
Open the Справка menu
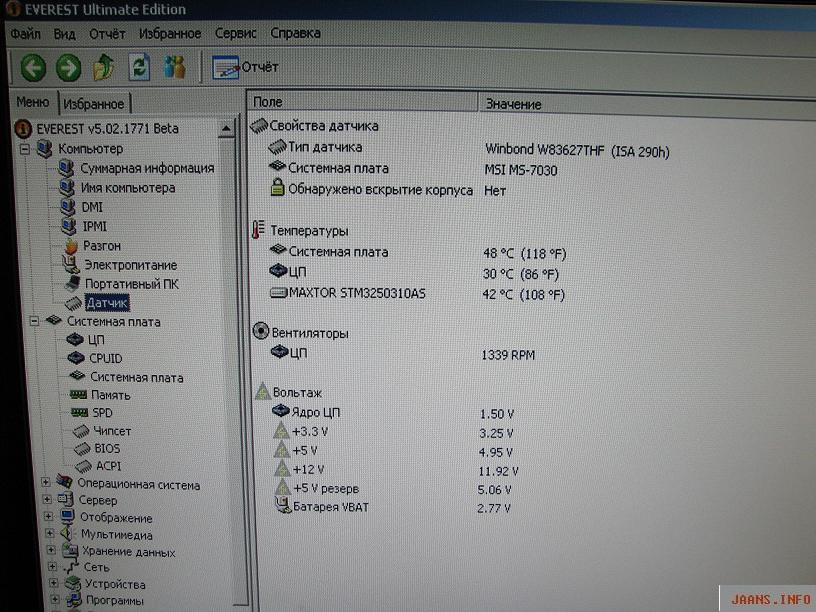tap(295, 33)
